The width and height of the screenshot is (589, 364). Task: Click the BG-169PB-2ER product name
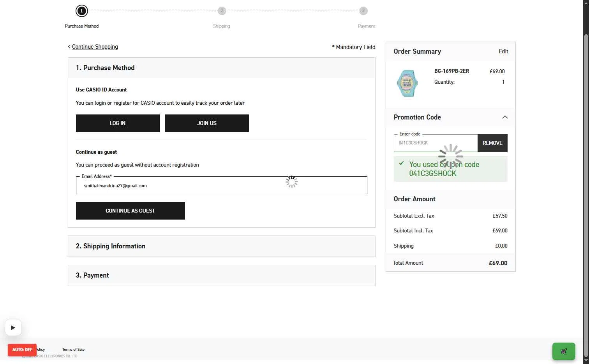point(451,71)
